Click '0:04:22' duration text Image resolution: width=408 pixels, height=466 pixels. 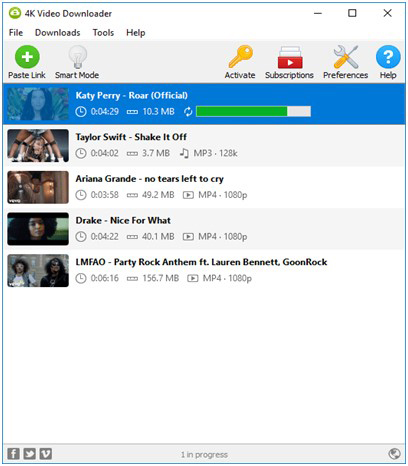[x=105, y=237]
